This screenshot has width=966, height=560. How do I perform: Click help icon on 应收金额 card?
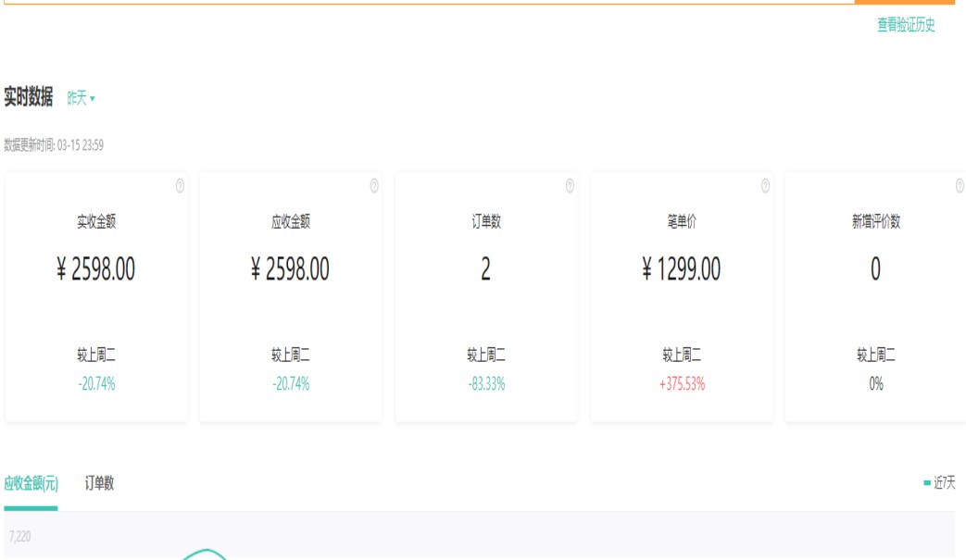coord(374,186)
